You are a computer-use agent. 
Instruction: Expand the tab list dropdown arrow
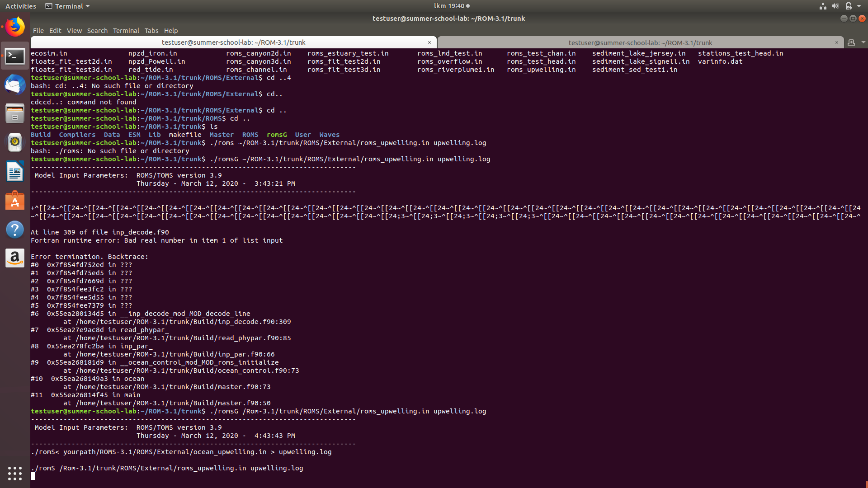[863, 42]
